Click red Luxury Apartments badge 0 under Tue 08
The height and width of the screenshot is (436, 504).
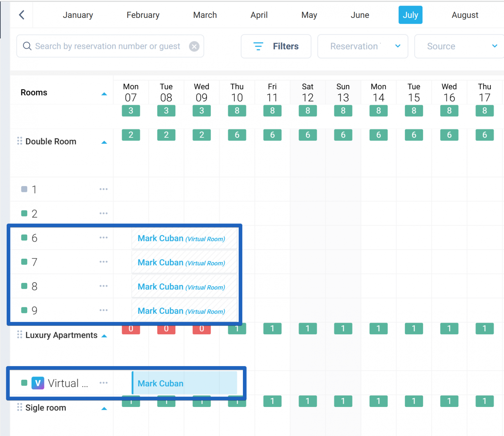pyautogui.click(x=166, y=329)
